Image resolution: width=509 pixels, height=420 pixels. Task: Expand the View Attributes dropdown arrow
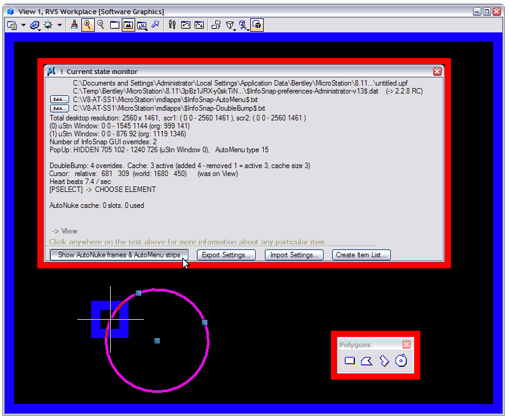point(23,25)
